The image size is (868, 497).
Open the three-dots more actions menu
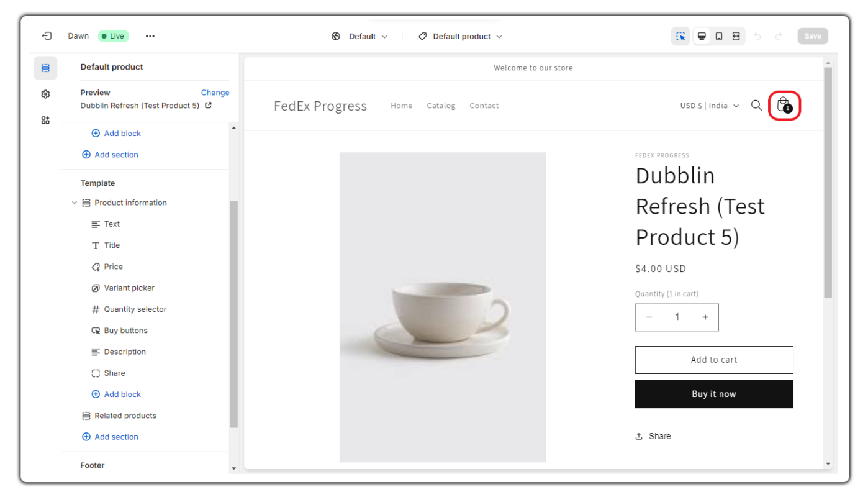pos(150,36)
